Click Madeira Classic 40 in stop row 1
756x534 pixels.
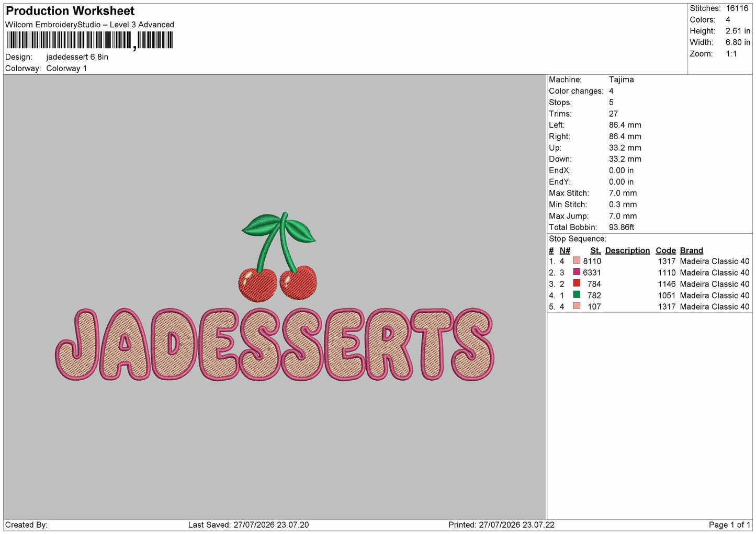[x=715, y=262]
